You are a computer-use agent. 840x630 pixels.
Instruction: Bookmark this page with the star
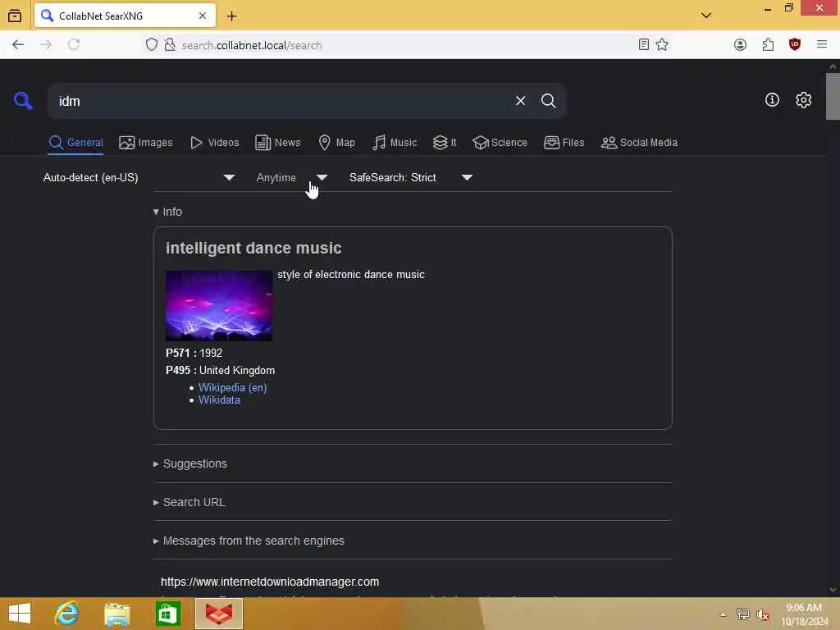662,45
